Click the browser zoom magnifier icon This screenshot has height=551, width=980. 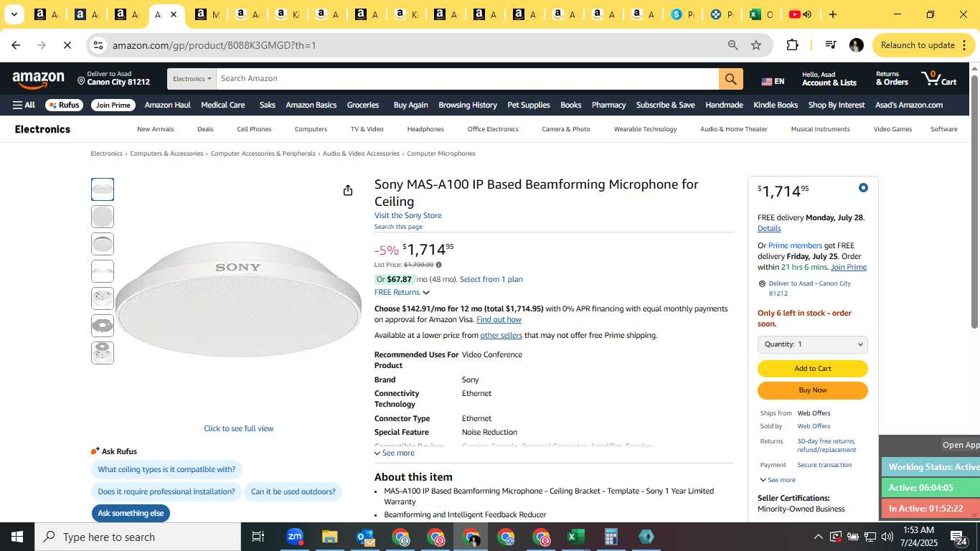pos(732,45)
